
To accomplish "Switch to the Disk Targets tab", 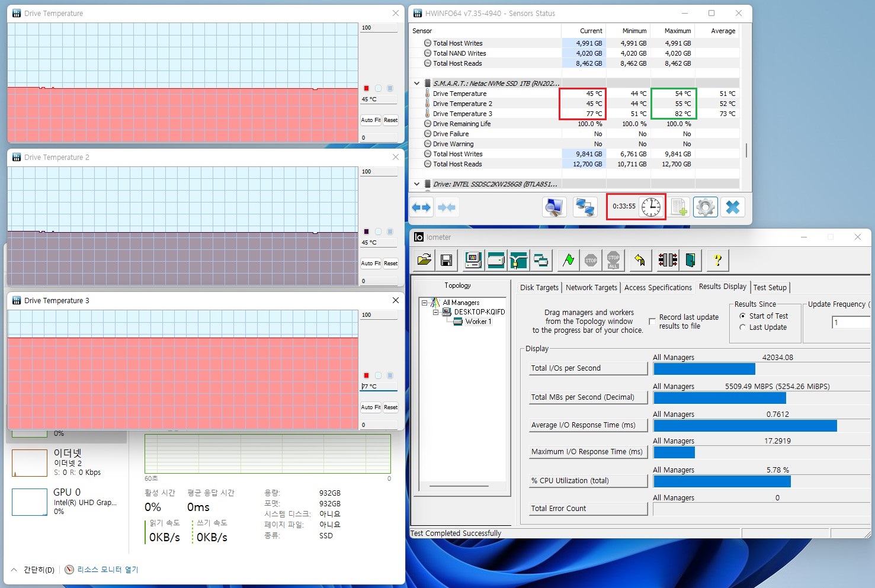I will point(539,287).
